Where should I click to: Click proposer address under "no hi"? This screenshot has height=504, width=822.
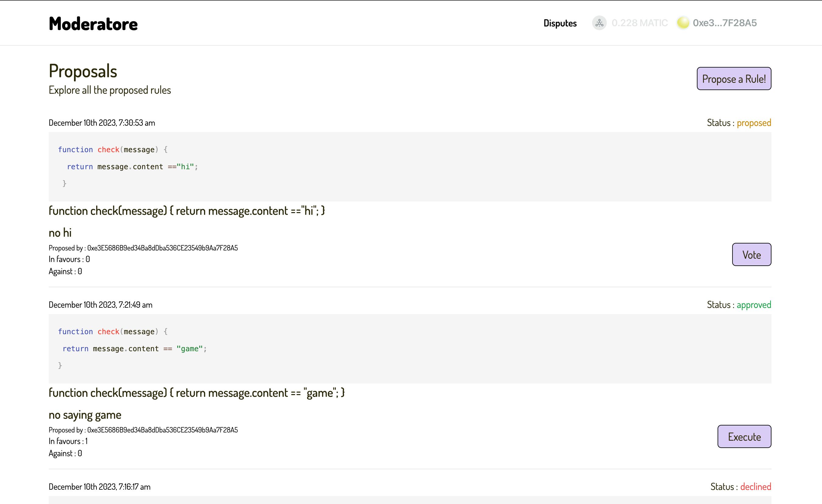tap(163, 248)
